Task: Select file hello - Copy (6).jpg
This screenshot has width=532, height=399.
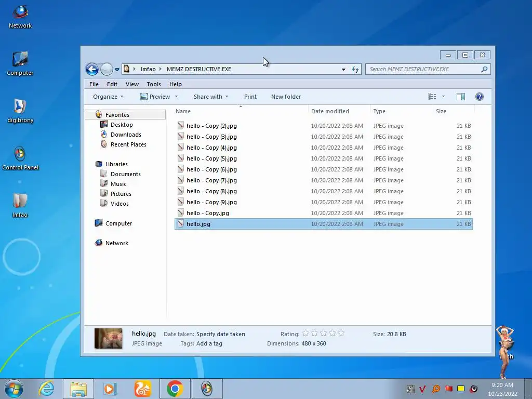Action: point(323,169)
